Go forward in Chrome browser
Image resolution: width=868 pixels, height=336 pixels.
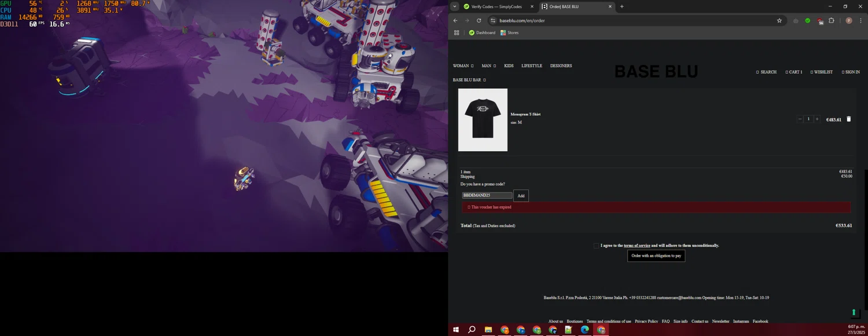tap(467, 20)
